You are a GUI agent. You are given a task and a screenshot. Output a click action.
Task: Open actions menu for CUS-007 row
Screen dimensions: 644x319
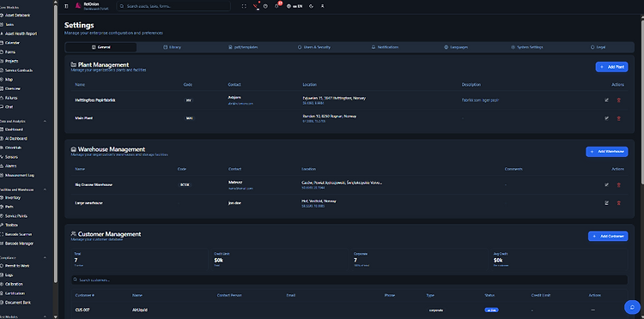592,310
